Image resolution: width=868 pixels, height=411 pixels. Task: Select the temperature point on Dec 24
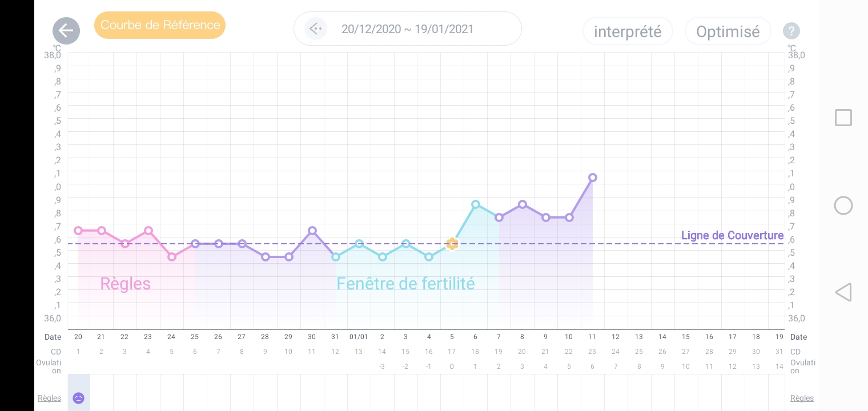click(172, 257)
